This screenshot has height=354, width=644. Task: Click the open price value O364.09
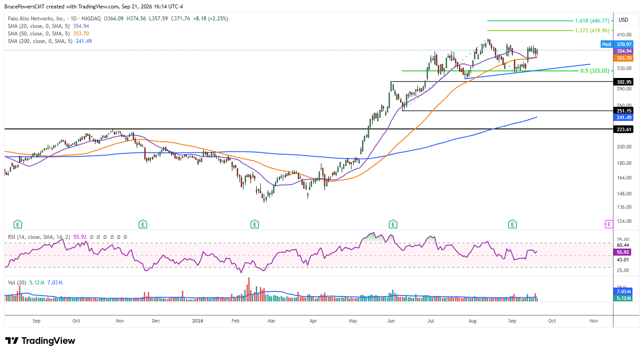click(115, 19)
